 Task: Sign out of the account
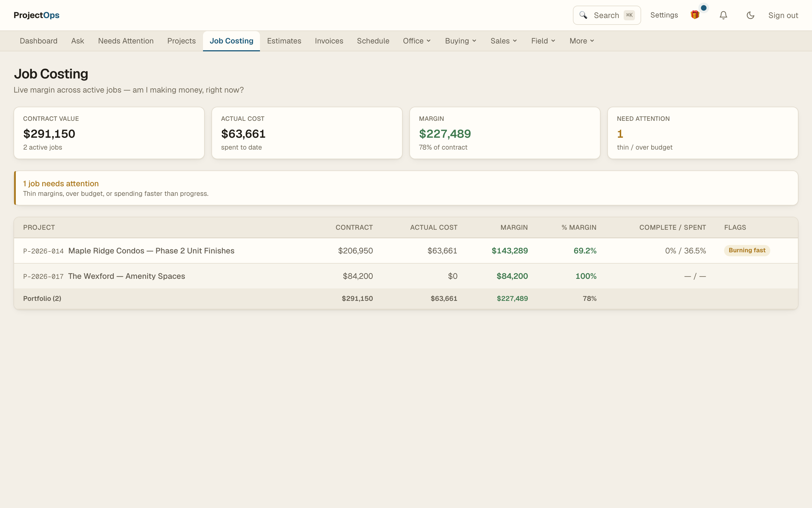pos(783,16)
